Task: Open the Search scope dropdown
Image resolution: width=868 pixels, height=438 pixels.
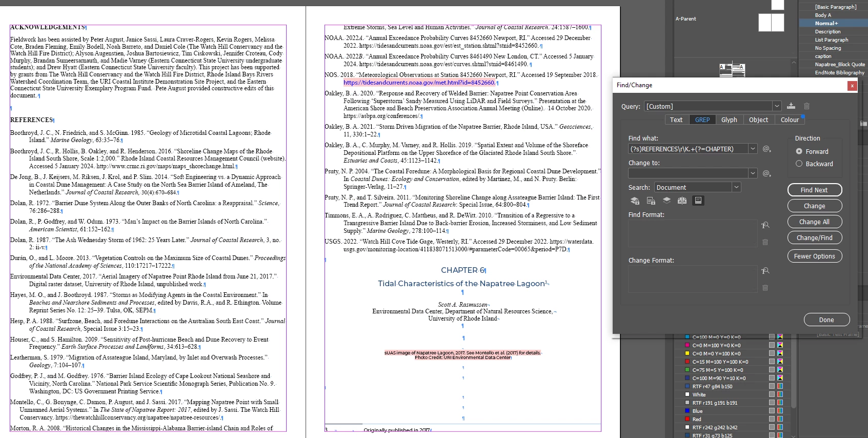Action: [736, 187]
